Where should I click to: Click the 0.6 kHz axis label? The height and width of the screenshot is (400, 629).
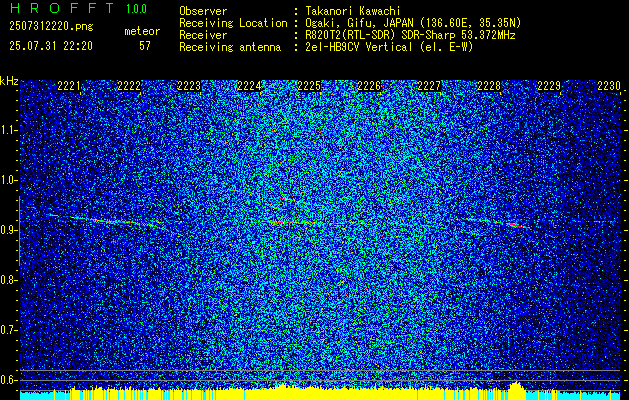click(x=8, y=380)
